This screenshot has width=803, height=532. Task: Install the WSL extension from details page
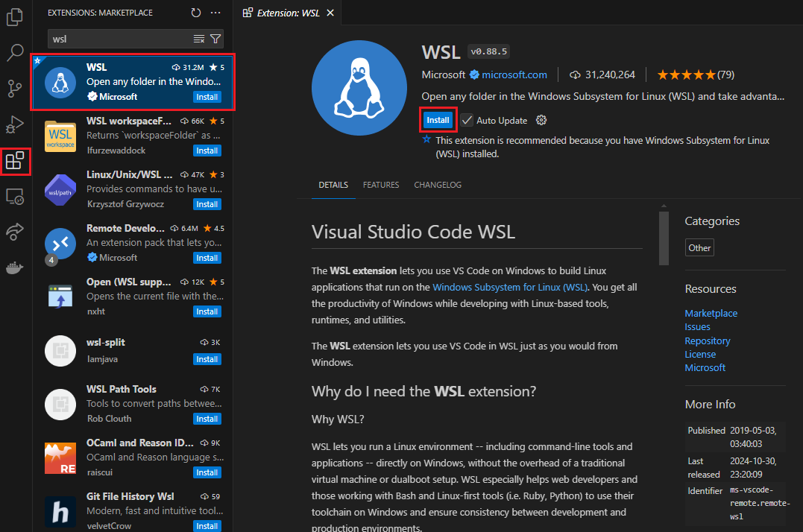(438, 120)
